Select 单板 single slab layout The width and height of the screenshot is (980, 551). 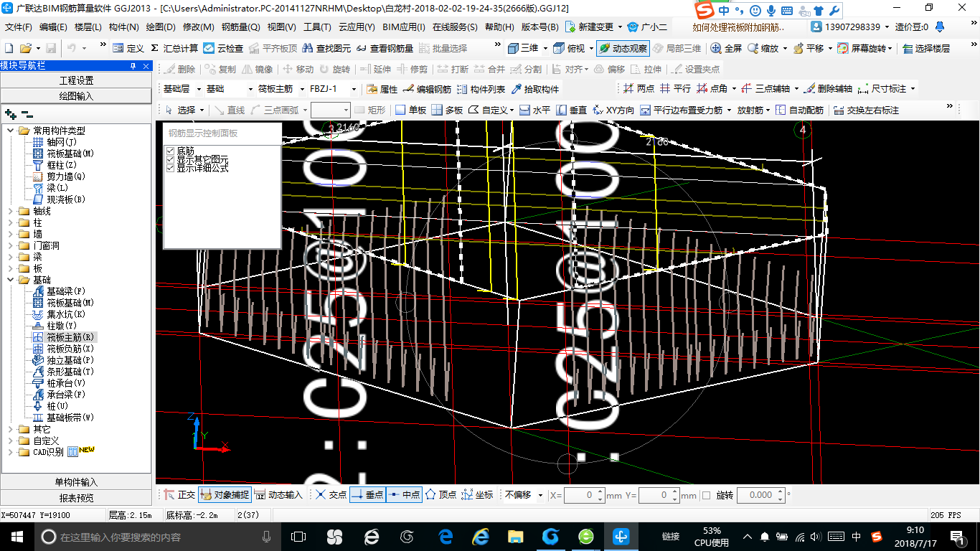coord(411,110)
